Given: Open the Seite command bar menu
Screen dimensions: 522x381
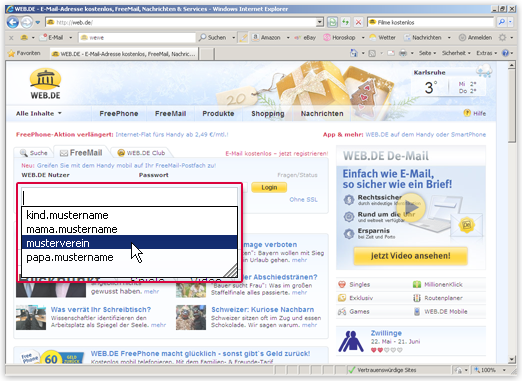Looking at the screenshot, I should point(427,53).
